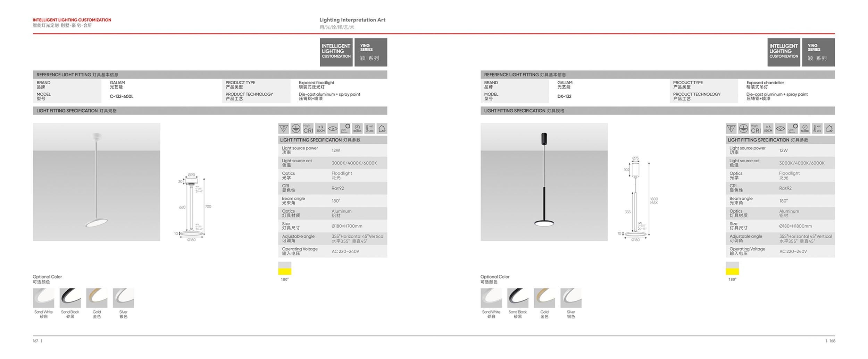This screenshot has height=359, width=868.
Task: Select Gold swatch for the DX-132 chandelier
Action: pyautogui.click(x=544, y=298)
